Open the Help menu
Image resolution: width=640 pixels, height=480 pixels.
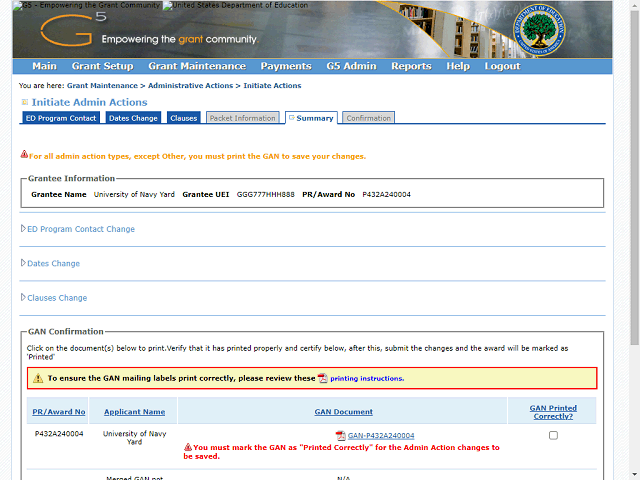pos(458,66)
